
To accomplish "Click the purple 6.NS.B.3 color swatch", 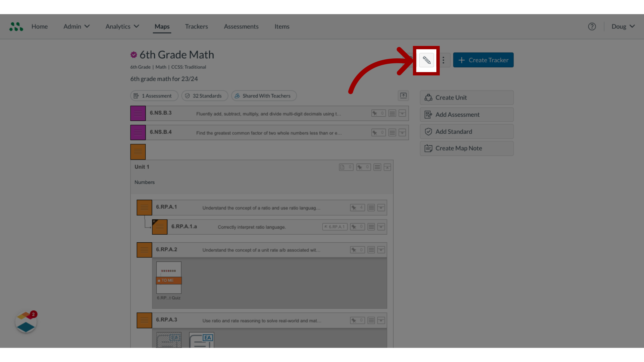I will click(138, 113).
